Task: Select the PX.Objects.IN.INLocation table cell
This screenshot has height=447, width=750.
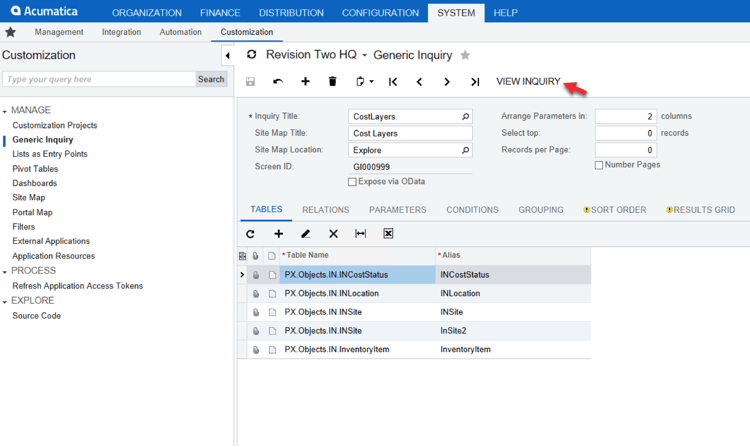Action: (357, 294)
